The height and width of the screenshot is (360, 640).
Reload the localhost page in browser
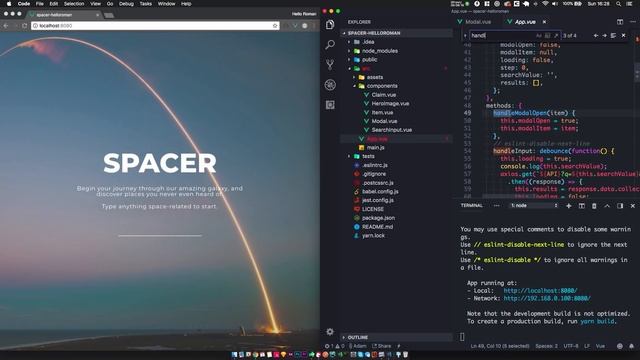24,26
